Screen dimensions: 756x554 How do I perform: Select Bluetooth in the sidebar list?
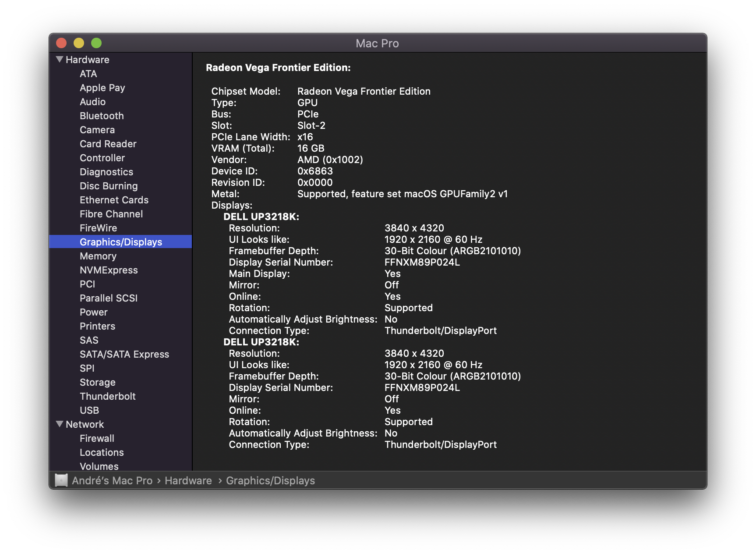(x=102, y=116)
